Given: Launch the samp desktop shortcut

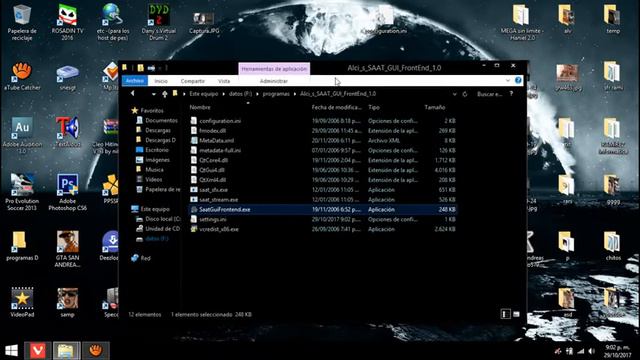Looking at the screenshot, I should (x=67, y=302).
